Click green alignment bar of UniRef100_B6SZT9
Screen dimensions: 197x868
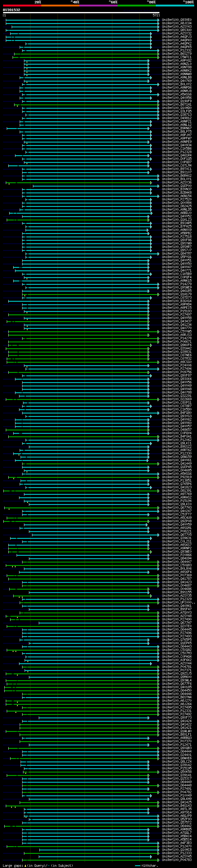click(x=86, y=54)
